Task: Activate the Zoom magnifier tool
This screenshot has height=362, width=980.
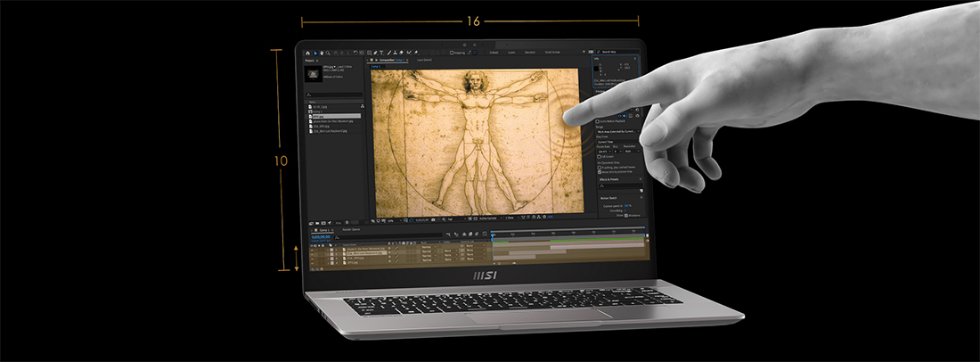Action: coord(328,53)
